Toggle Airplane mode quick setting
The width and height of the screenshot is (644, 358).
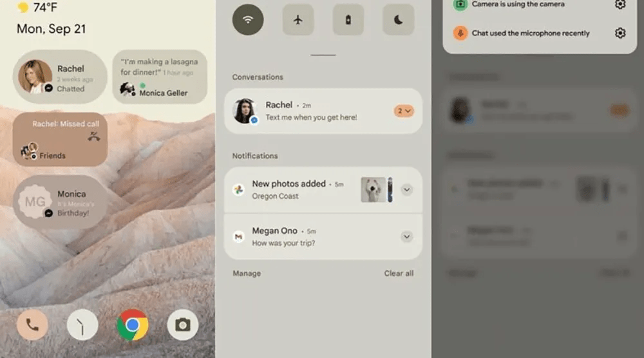(298, 20)
